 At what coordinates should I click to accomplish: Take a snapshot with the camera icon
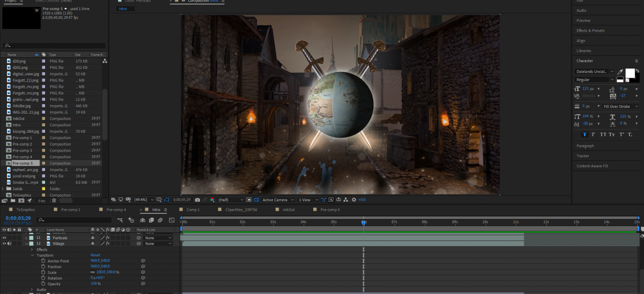197,200
